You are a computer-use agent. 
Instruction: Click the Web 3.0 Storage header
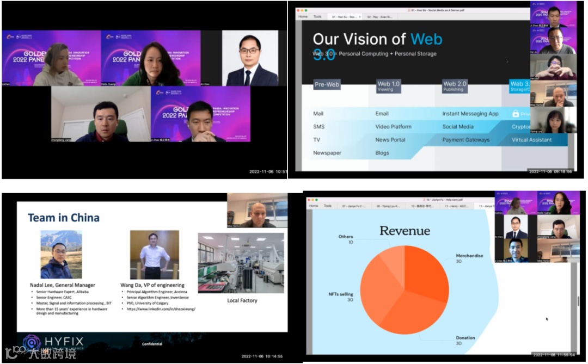(x=519, y=86)
